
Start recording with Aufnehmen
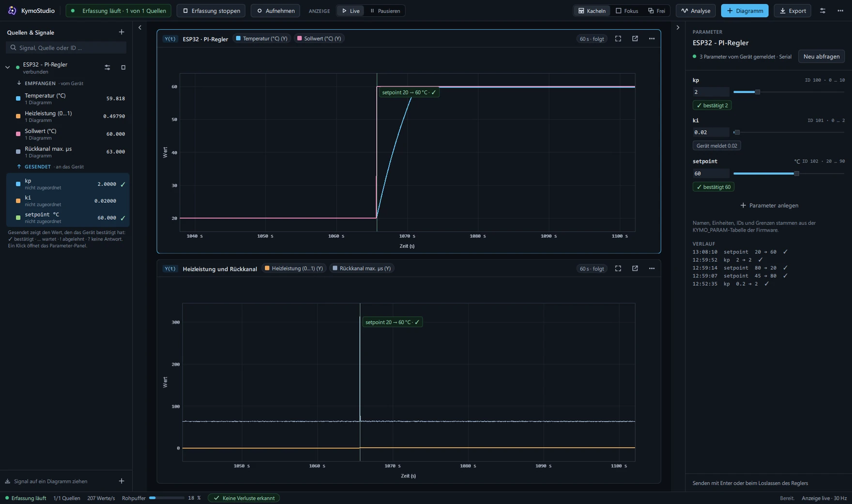coord(275,11)
